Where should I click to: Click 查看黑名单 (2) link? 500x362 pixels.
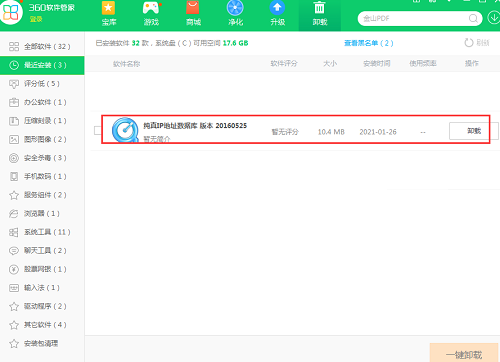click(x=369, y=43)
